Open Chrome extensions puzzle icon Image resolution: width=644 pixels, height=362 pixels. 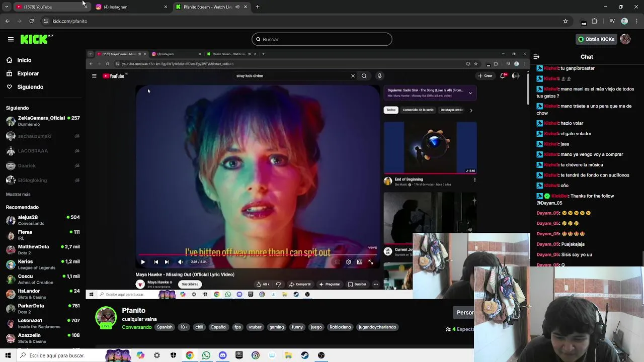click(595, 21)
